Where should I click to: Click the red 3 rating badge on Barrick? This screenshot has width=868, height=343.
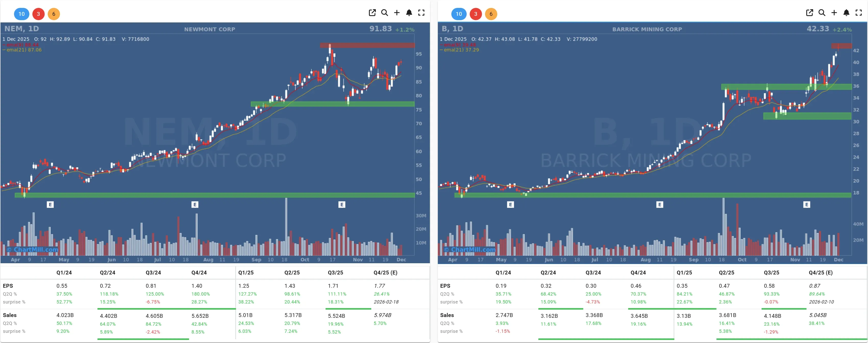476,14
